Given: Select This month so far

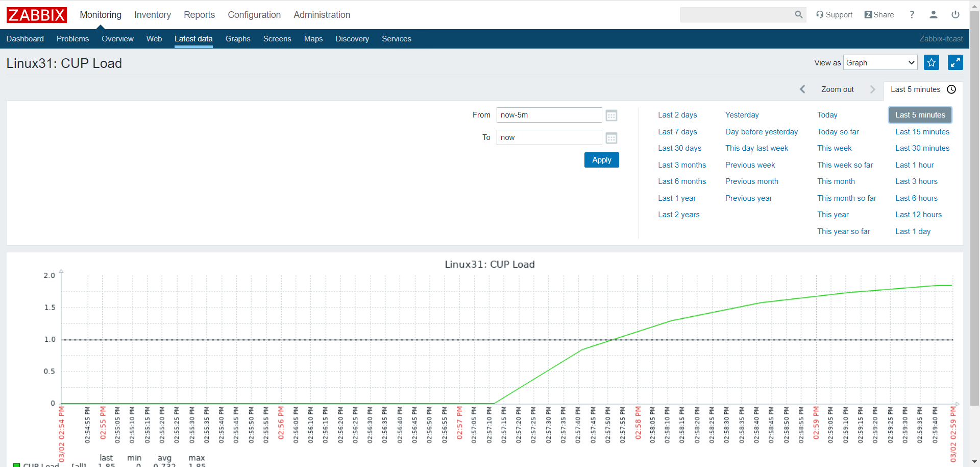Looking at the screenshot, I should tap(846, 198).
